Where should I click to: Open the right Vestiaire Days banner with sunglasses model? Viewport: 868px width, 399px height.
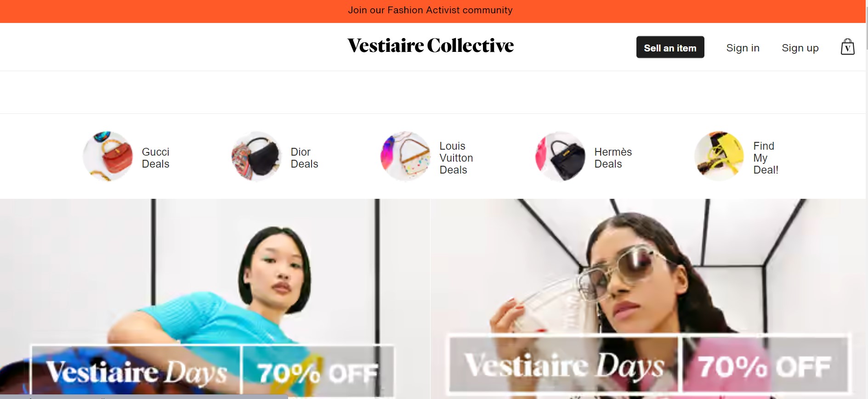coord(648,299)
